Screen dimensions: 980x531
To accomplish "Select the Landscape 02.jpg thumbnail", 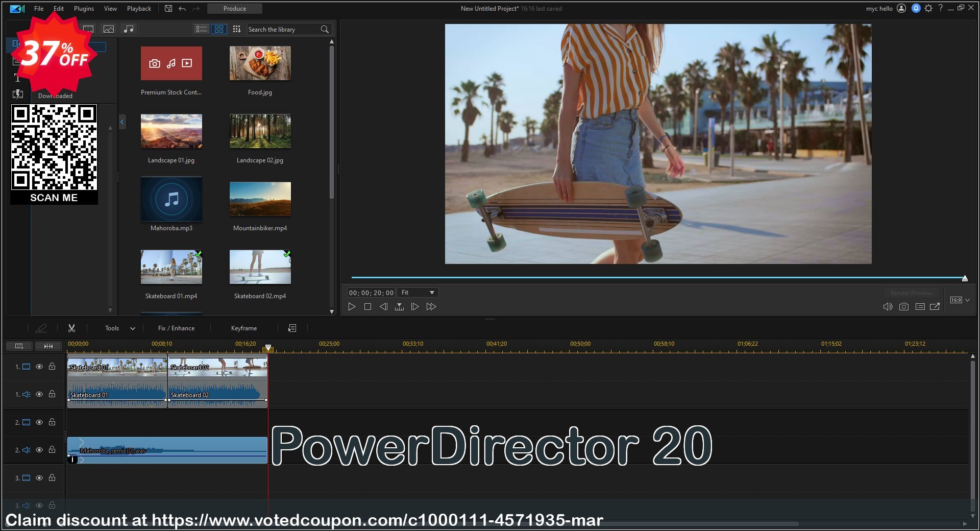I will 260,131.
